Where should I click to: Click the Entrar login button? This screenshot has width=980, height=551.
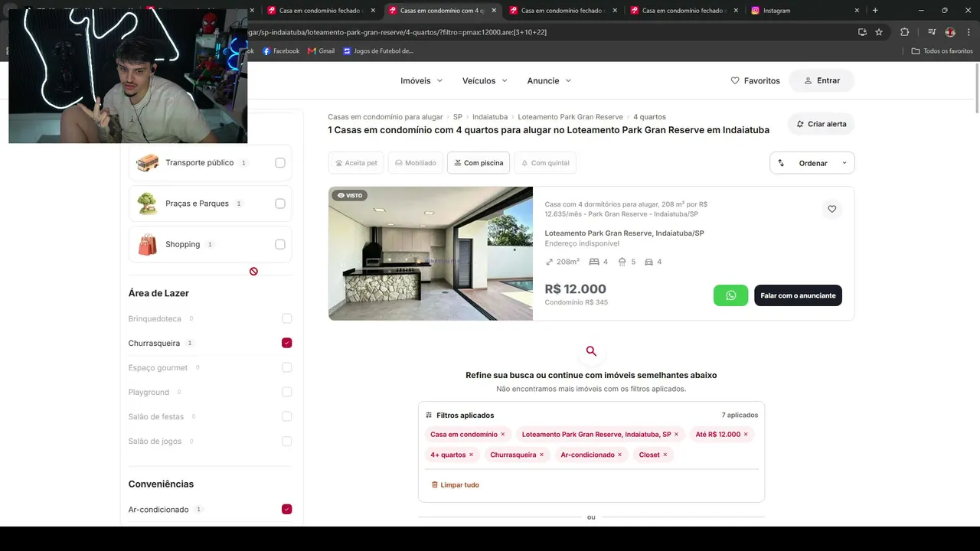(x=822, y=80)
